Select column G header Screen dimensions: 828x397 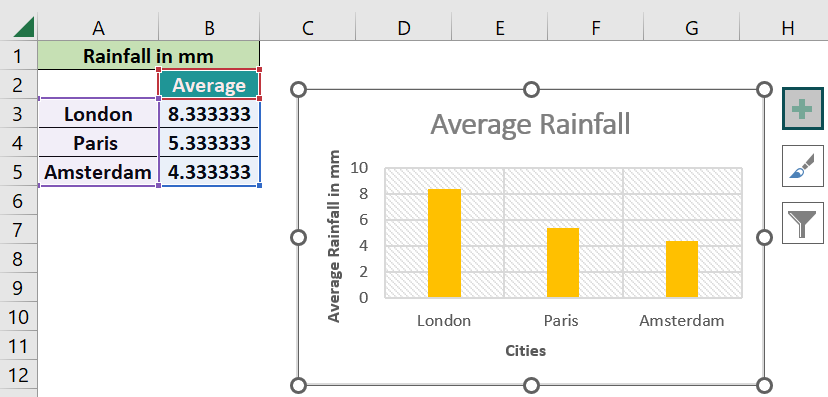pos(692,28)
